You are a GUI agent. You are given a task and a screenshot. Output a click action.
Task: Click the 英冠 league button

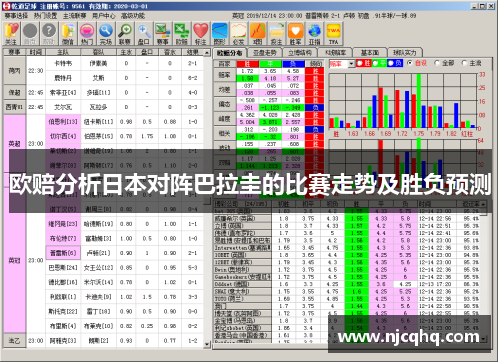click(14, 260)
